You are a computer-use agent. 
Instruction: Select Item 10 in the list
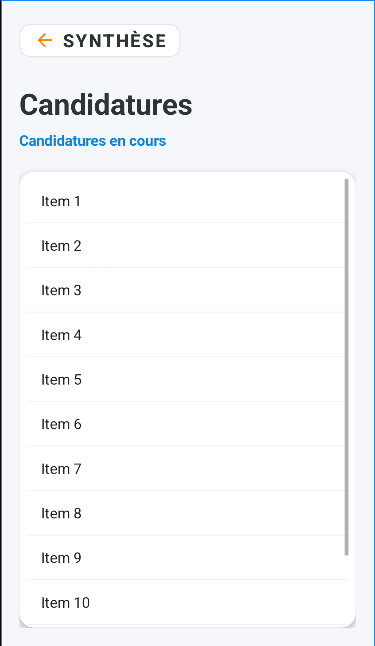(188, 602)
